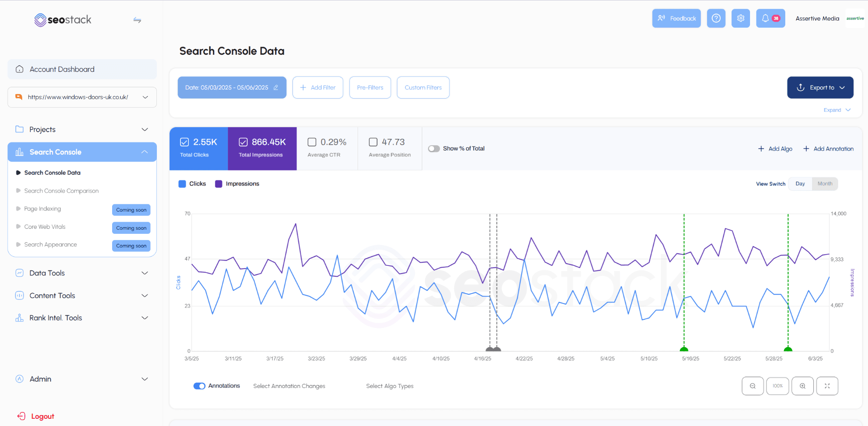
Task: Open the date range selector
Action: coord(231,87)
